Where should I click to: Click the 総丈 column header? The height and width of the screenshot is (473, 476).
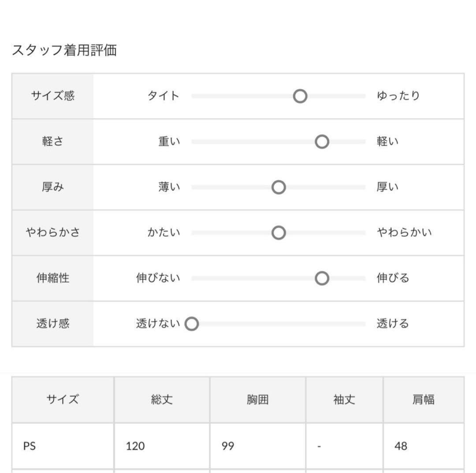162,399
